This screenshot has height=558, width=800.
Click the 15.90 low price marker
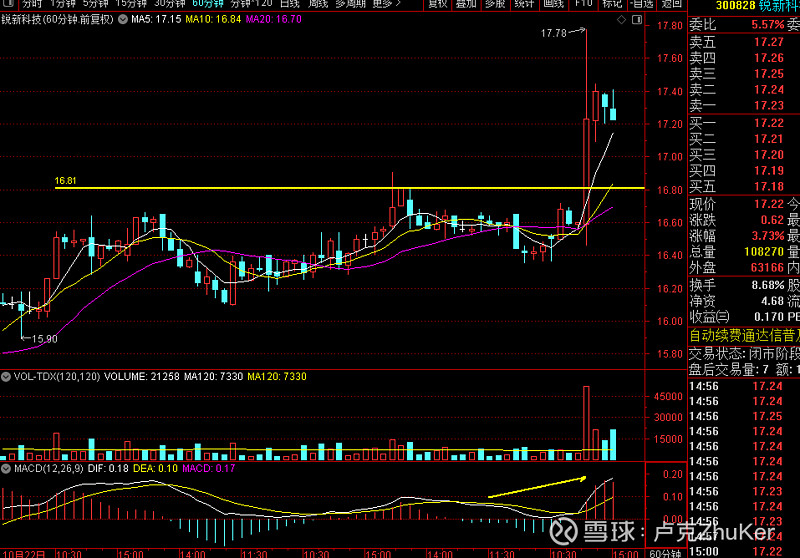point(44,339)
